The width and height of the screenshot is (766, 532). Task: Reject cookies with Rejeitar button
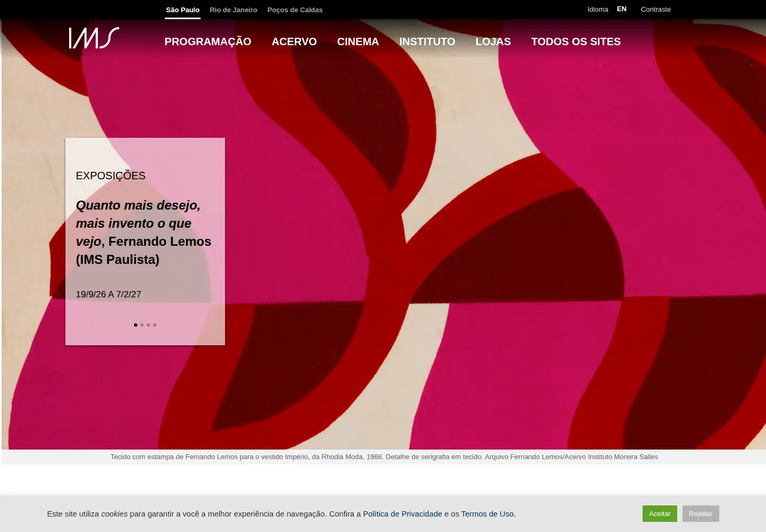coord(701,514)
